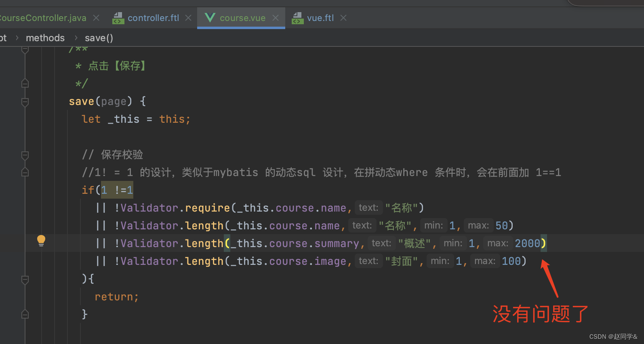
Task: Close the CourseController.java tab
Action: tap(96, 18)
